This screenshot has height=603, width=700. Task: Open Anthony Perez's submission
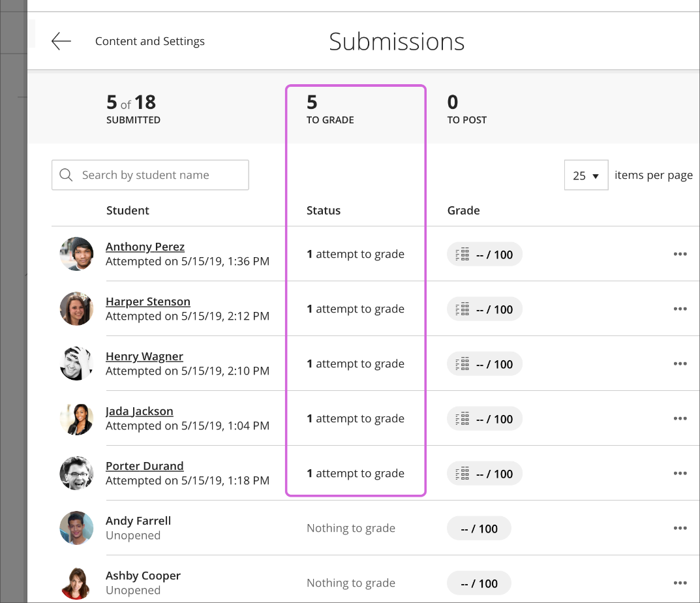point(145,246)
